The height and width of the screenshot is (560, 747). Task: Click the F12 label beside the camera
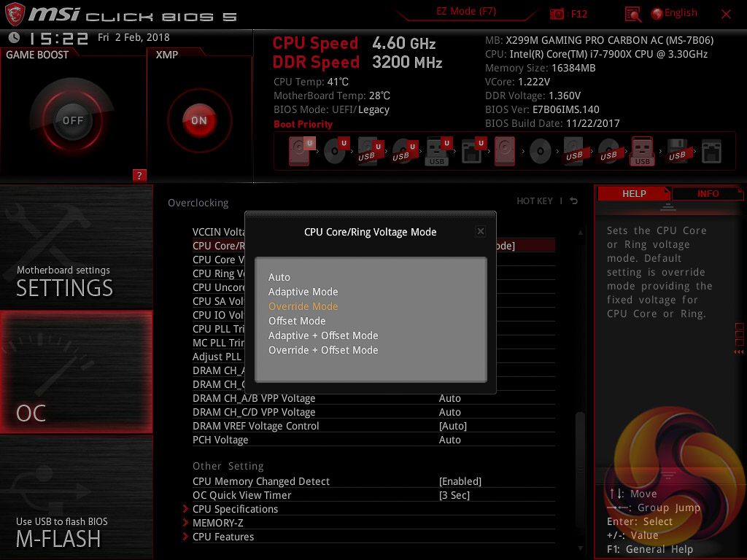coord(578,14)
